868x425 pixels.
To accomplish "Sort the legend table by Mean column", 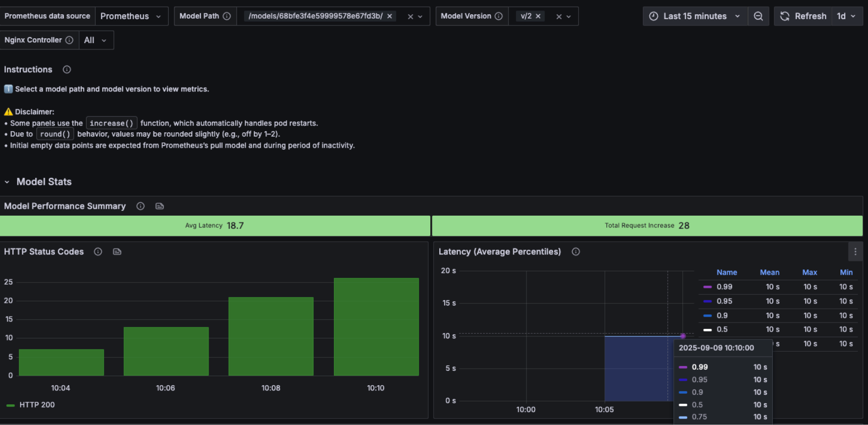I will (x=770, y=273).
